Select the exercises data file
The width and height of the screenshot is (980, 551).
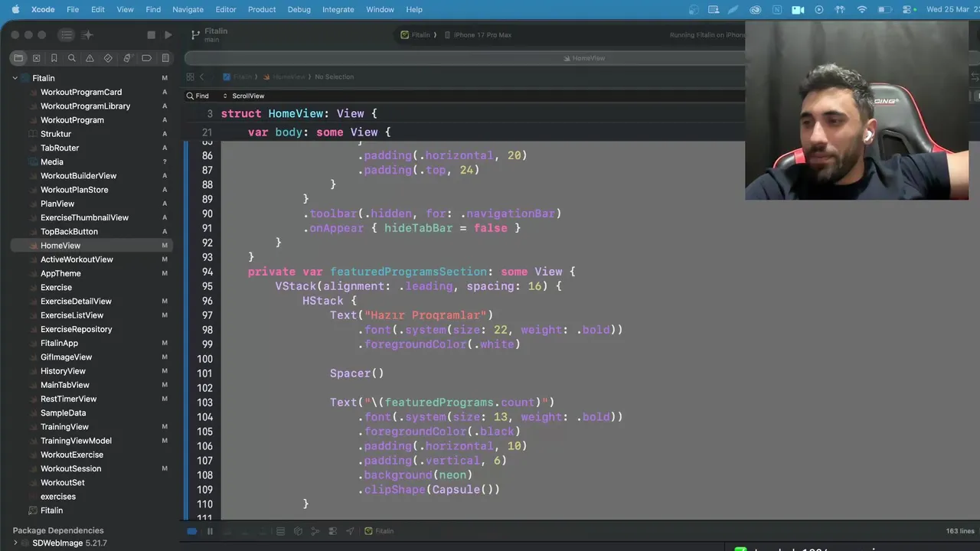(x=58, y=497)
